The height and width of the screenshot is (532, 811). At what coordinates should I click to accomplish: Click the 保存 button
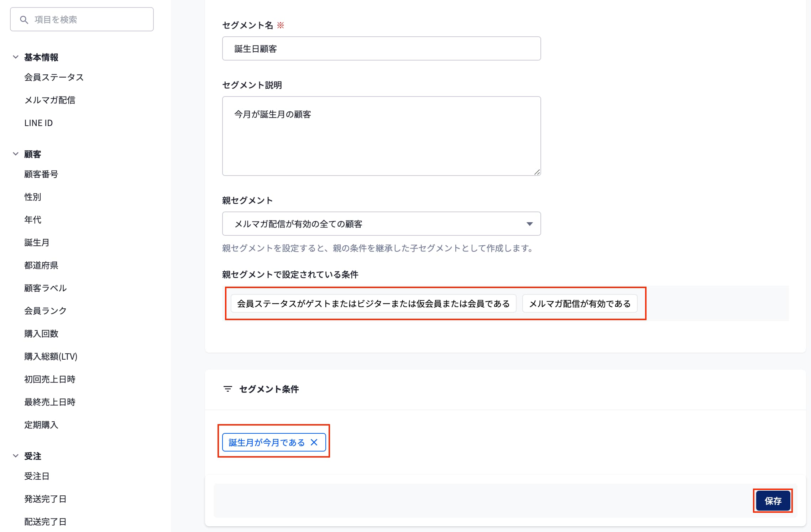pyautogui.click(x=773, y=501)
